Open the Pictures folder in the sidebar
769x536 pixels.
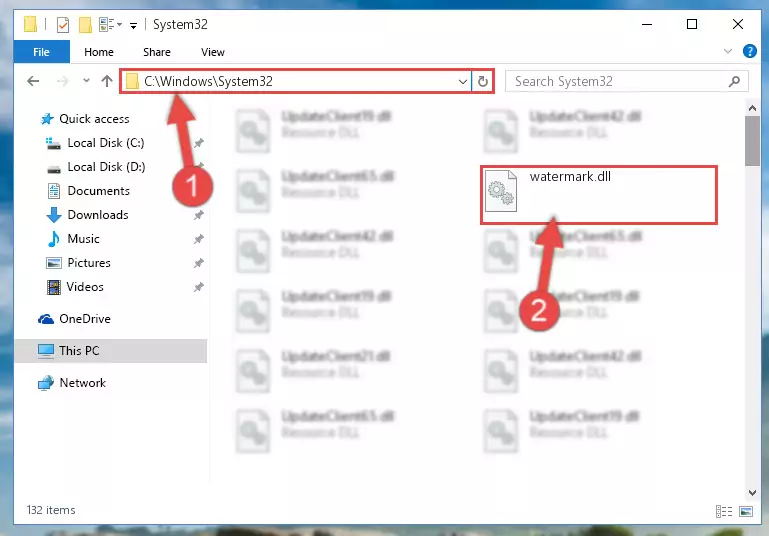(x=78, y=263)
